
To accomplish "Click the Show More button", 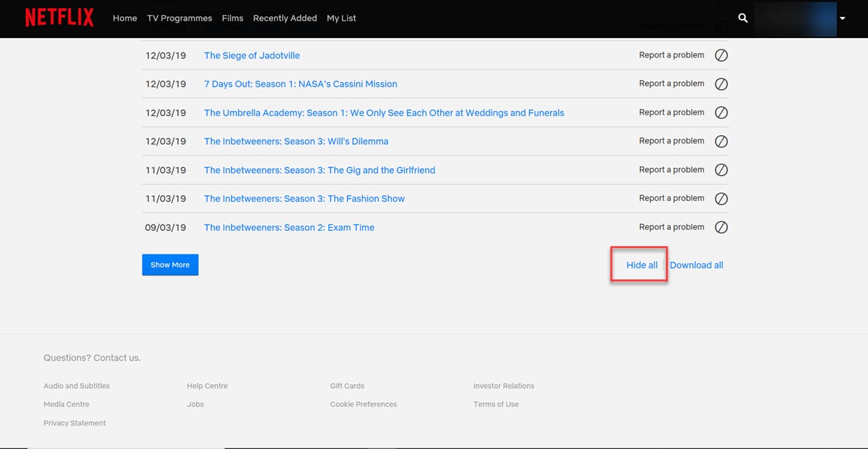I will [x=170, y=265].
